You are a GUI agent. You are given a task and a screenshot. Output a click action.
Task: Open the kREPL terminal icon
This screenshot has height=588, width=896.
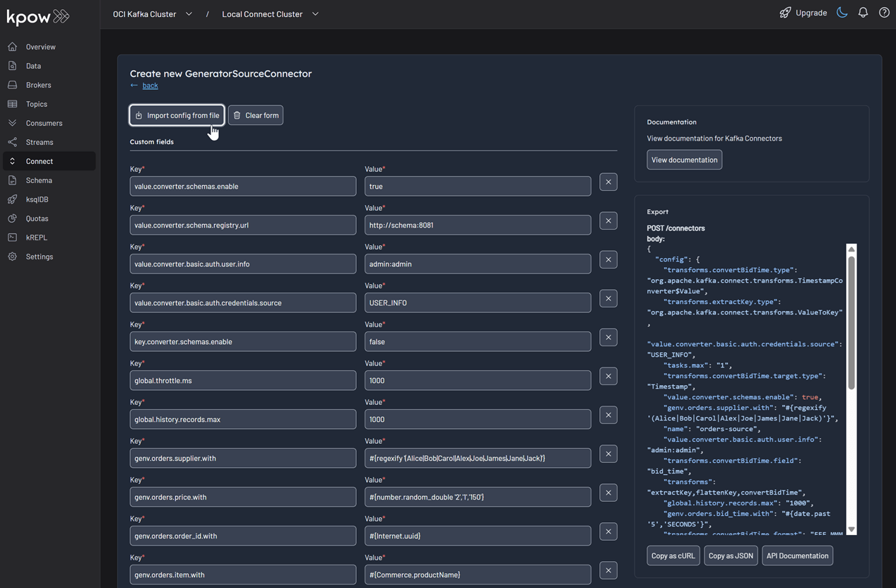pyautogui.click(x=12, y=237)
